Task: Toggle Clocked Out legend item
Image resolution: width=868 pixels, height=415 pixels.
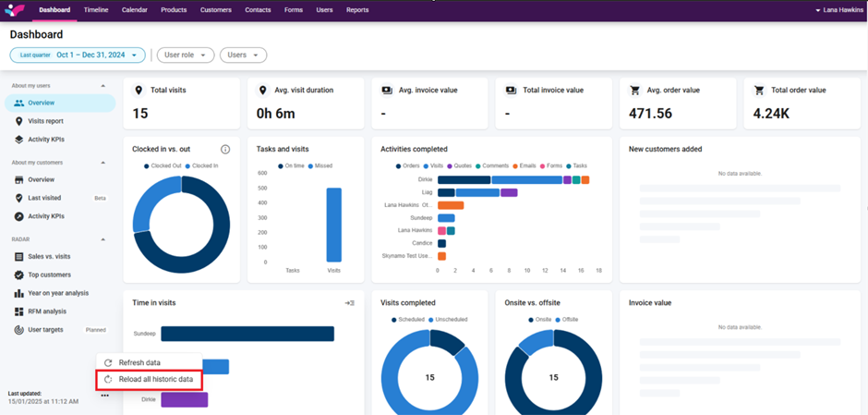Action: (163, 165)
